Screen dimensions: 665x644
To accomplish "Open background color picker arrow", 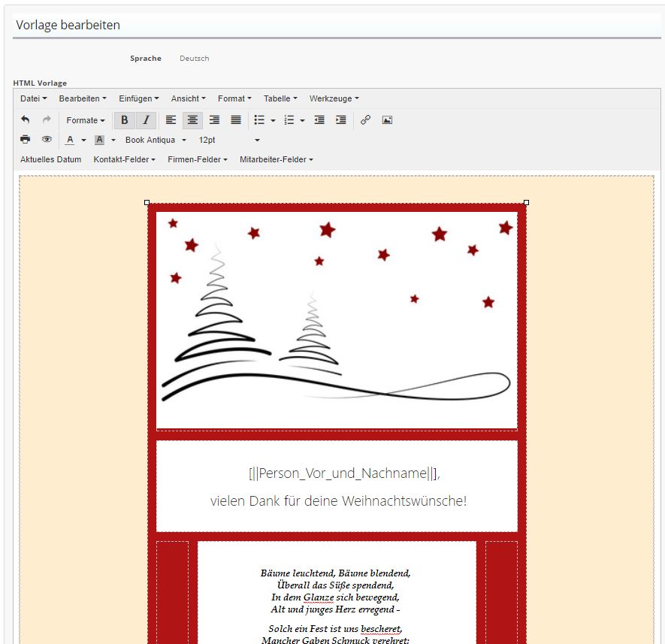I will point(113,140).
